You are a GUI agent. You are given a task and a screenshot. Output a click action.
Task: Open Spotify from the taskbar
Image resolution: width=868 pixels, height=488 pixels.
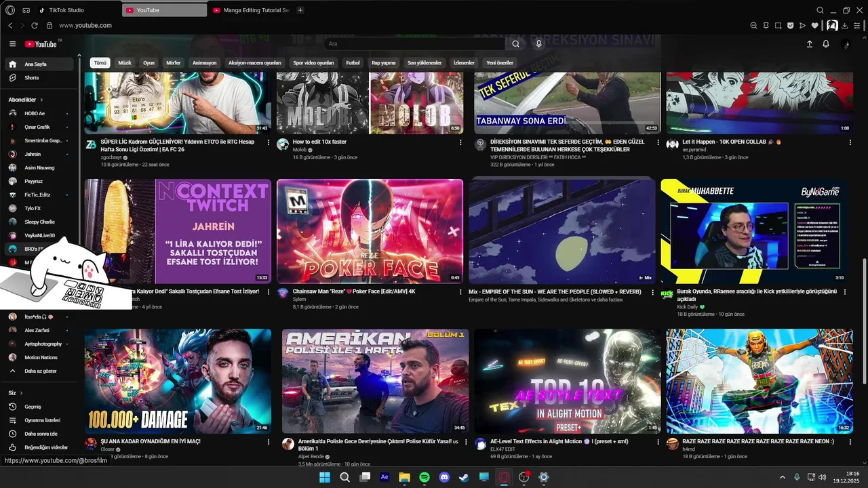click(425, 477)
